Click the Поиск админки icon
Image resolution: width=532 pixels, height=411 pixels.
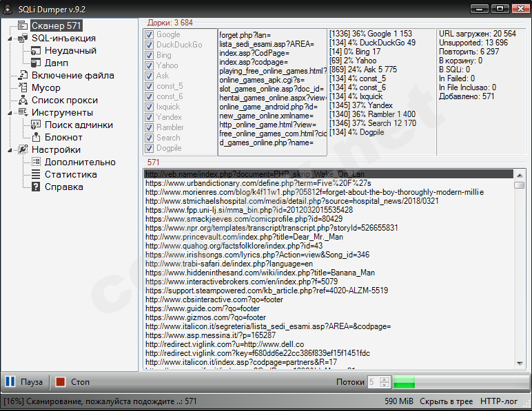pos(36,125)
